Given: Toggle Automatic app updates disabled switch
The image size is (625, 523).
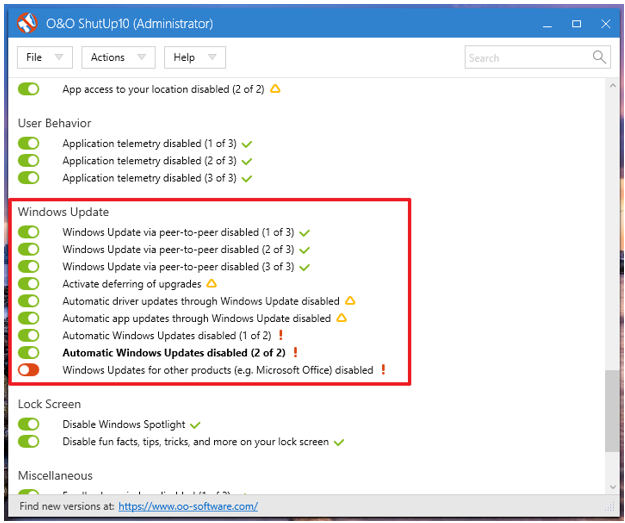Looking at the screenshot, I should click(29, 318).
